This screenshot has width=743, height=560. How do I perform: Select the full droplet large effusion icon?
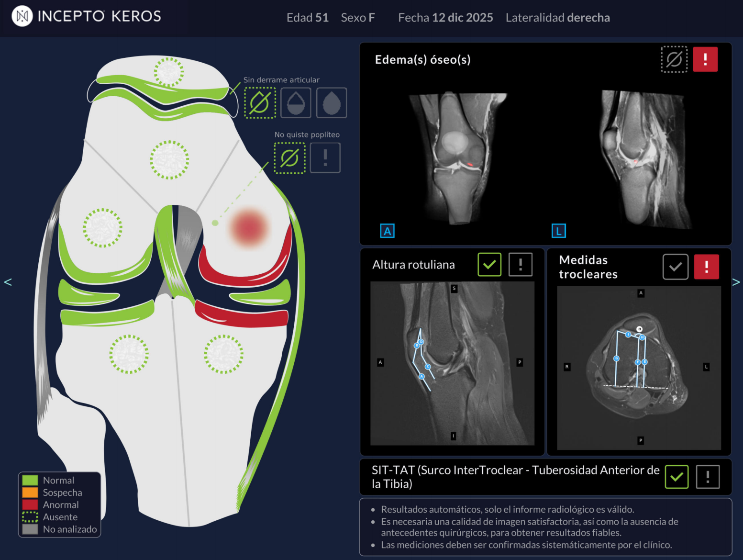coord(332,102)
